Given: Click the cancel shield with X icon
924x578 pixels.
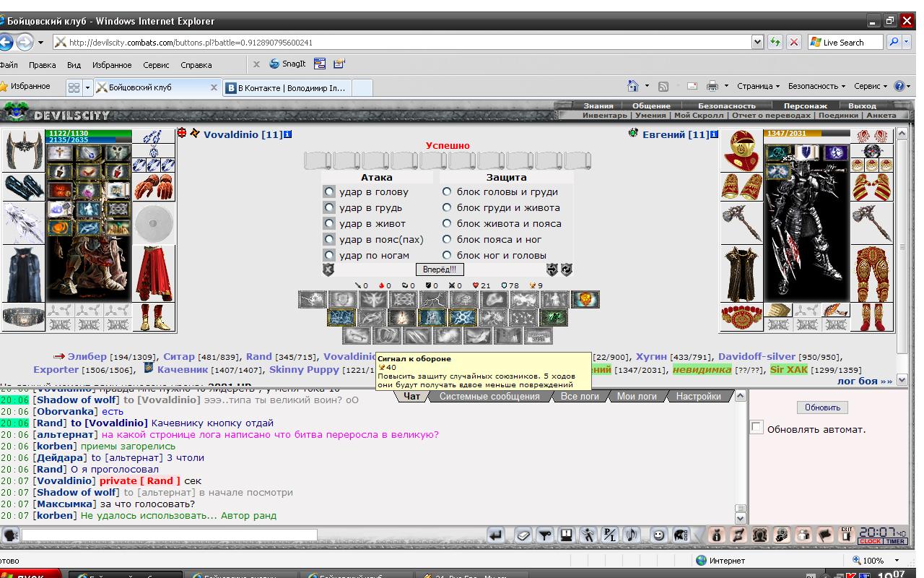Looking at the screenshot, I should [328, 269].
